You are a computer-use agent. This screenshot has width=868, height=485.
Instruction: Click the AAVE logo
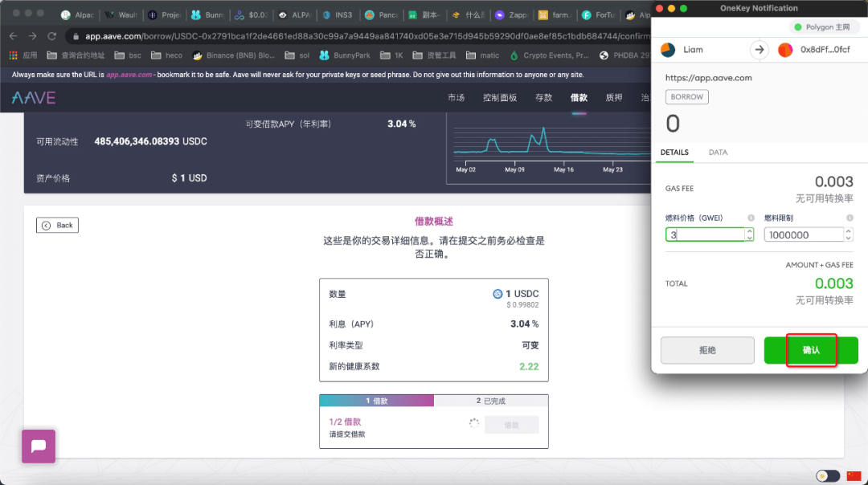(x=34, y=98)
